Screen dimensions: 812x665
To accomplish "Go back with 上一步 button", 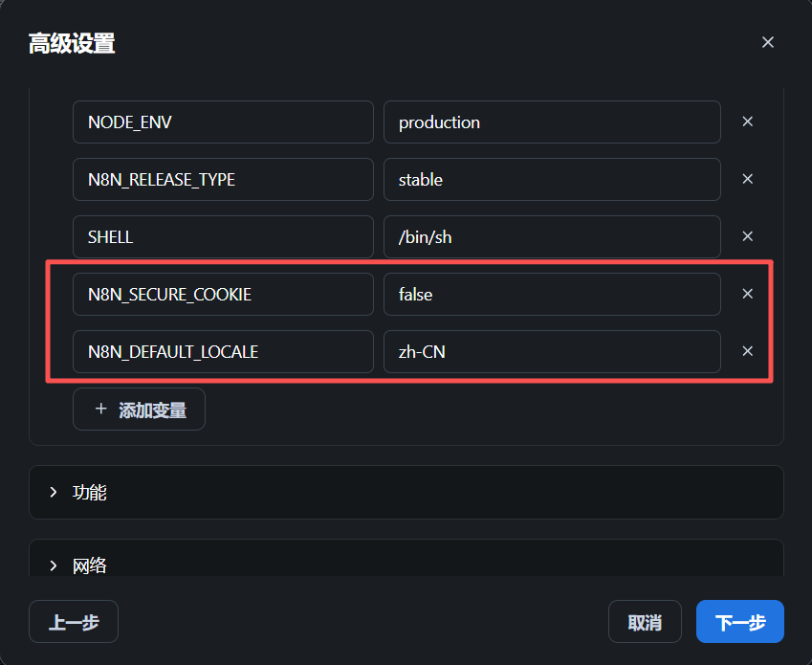I will 74,622.
